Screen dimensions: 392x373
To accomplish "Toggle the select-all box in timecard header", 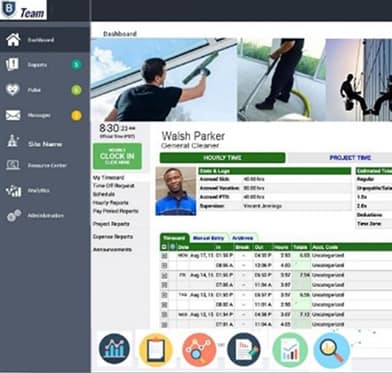I will (164, 247).
